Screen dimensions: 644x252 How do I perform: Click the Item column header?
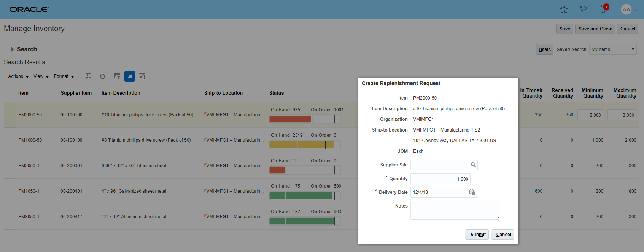pyautogui.click(x=23, y=93)
